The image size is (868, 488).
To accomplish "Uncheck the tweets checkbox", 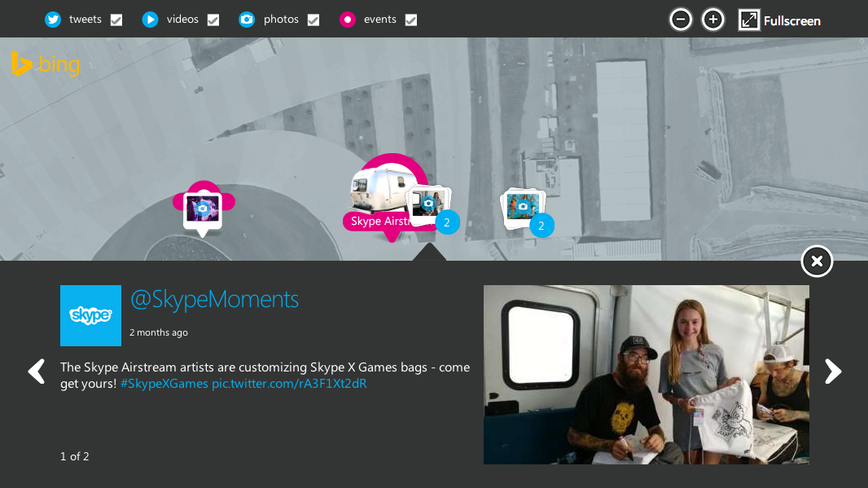I will coord(116,20).
